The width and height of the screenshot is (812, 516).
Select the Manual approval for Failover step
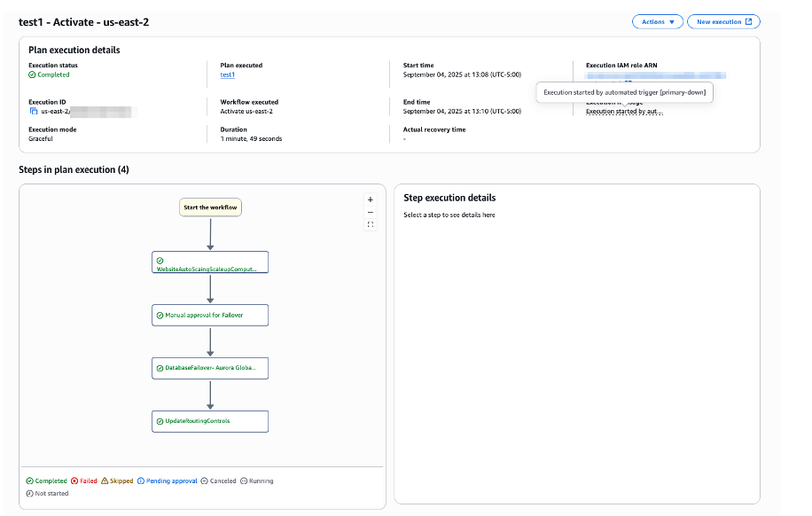[210, 315]
